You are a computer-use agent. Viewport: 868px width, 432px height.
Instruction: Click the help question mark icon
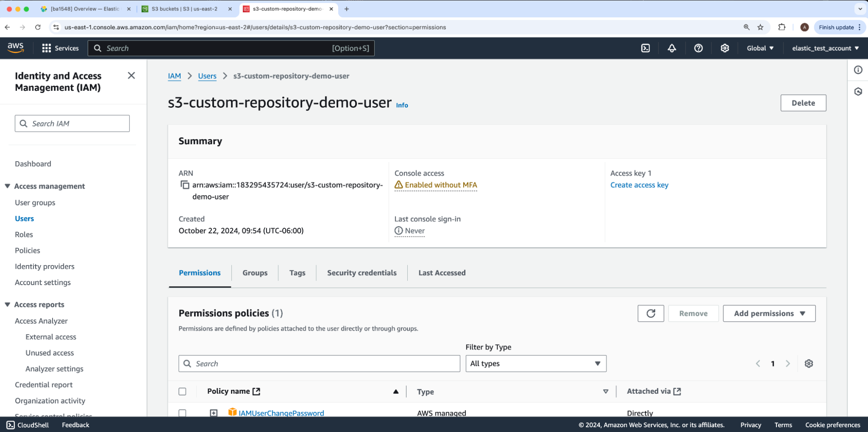pos(698,48)
